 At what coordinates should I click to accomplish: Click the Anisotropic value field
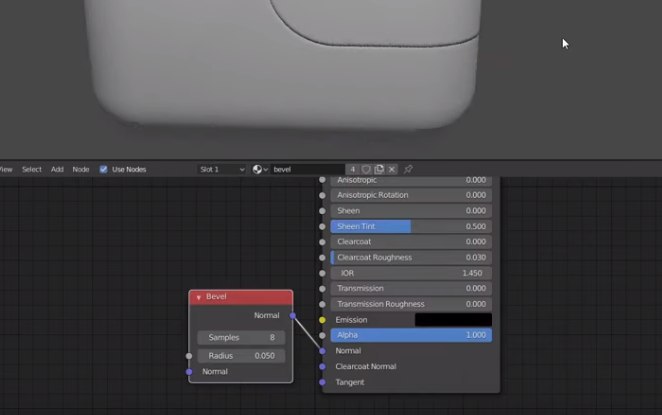[x=411, y=180]
